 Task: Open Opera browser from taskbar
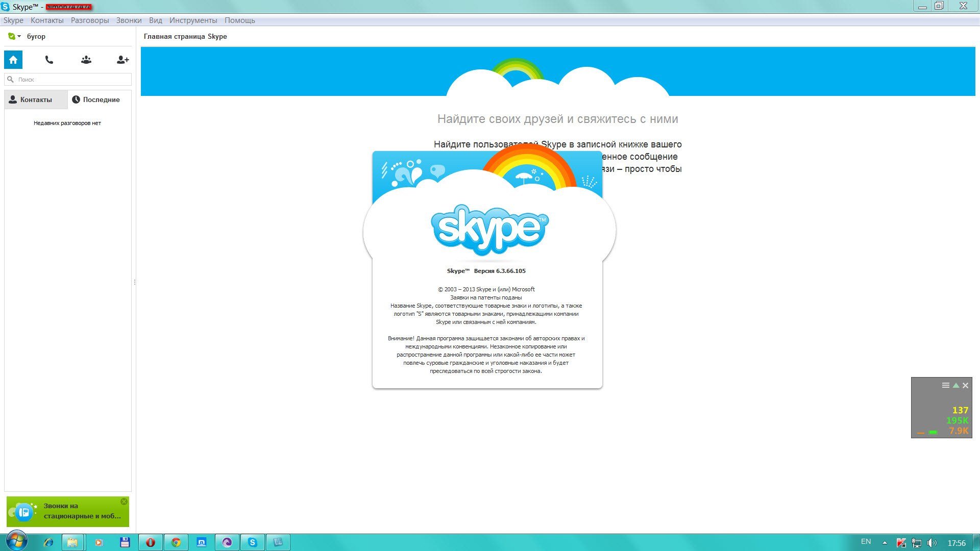(x=151, y=542)
